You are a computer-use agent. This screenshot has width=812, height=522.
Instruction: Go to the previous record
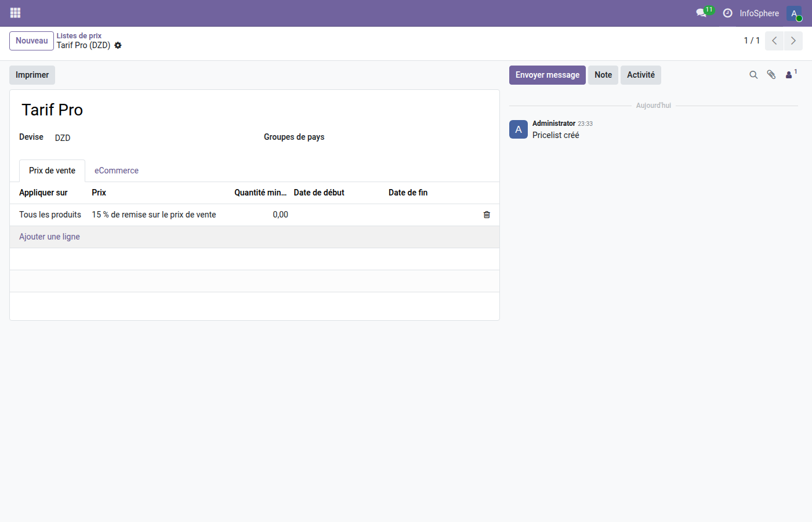tap(774, 41)
